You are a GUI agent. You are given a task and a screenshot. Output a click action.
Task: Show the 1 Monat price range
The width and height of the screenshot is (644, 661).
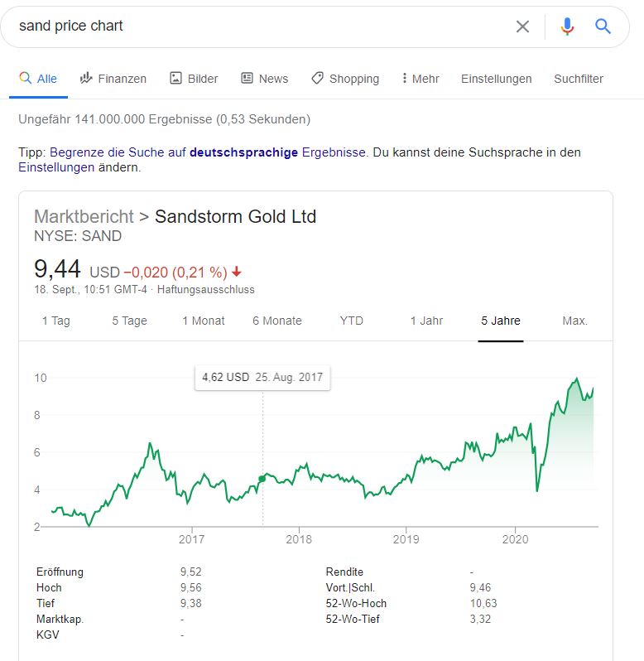[204, 321]
